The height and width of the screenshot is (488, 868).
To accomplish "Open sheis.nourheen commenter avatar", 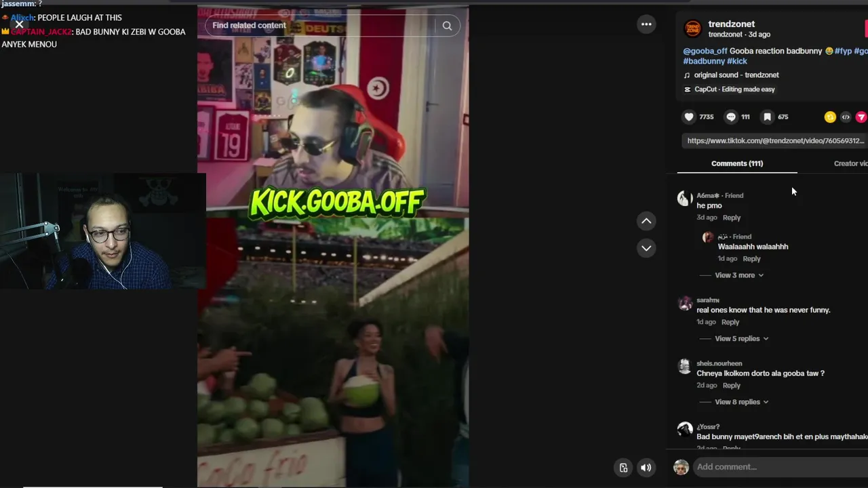I will coord(684,366).
